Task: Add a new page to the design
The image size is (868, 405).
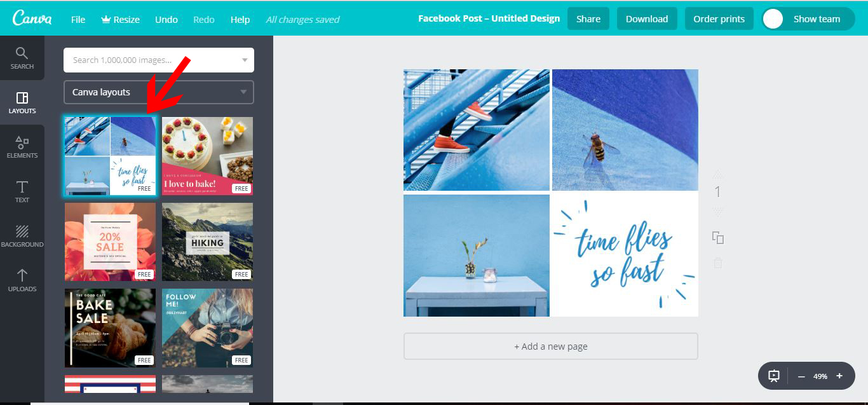Action: coord(550,347)
